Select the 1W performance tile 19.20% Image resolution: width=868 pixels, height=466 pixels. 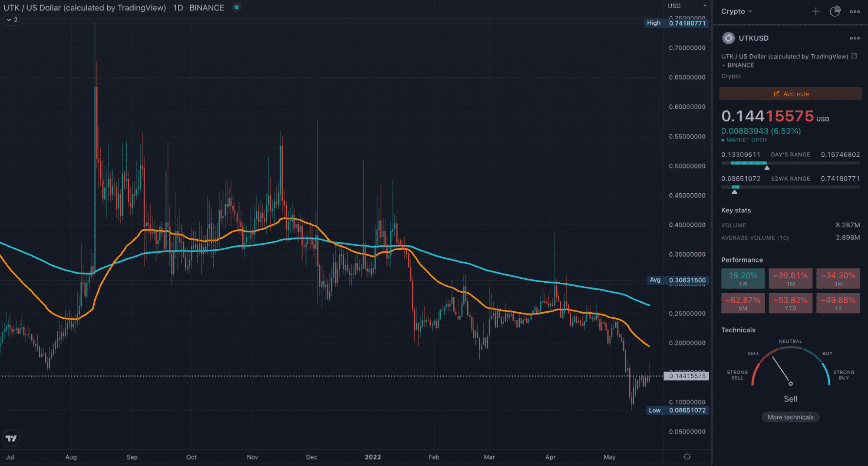point(743,278)
